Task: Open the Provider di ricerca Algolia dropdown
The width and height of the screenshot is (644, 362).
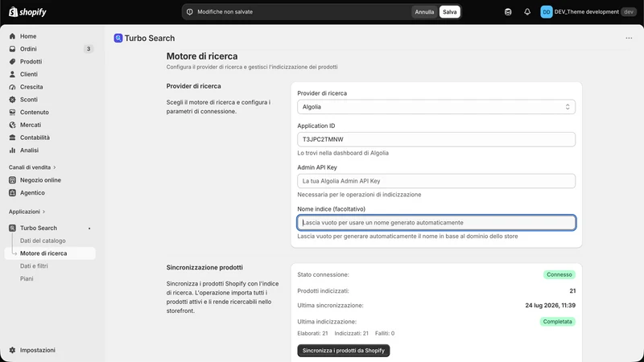Action: click(436, 107)
